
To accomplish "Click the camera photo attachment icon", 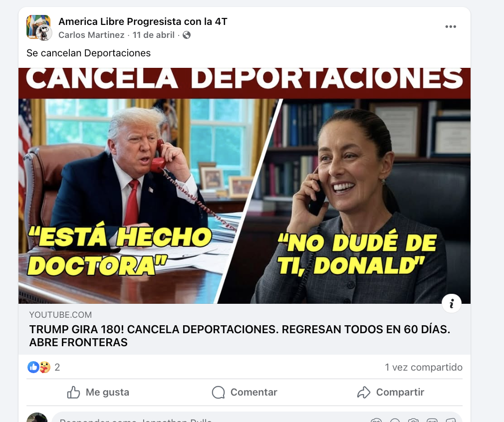I will (413, 421).
